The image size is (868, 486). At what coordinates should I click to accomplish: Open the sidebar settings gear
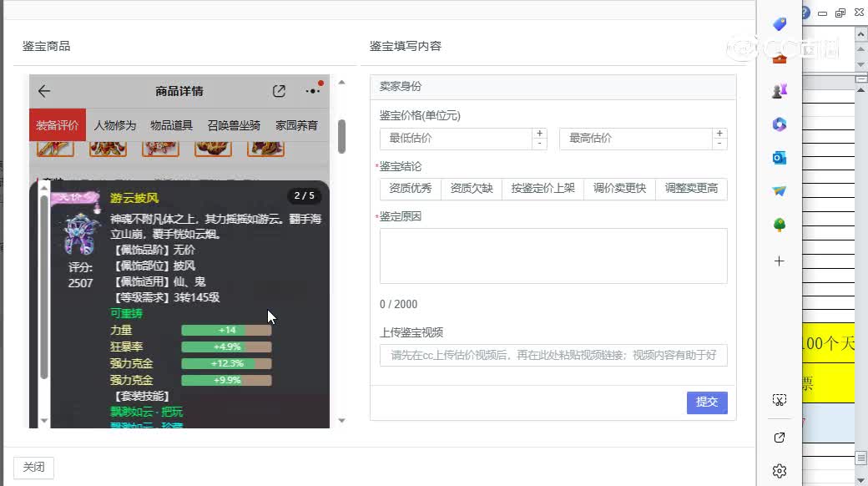click(x=779, y=470)
